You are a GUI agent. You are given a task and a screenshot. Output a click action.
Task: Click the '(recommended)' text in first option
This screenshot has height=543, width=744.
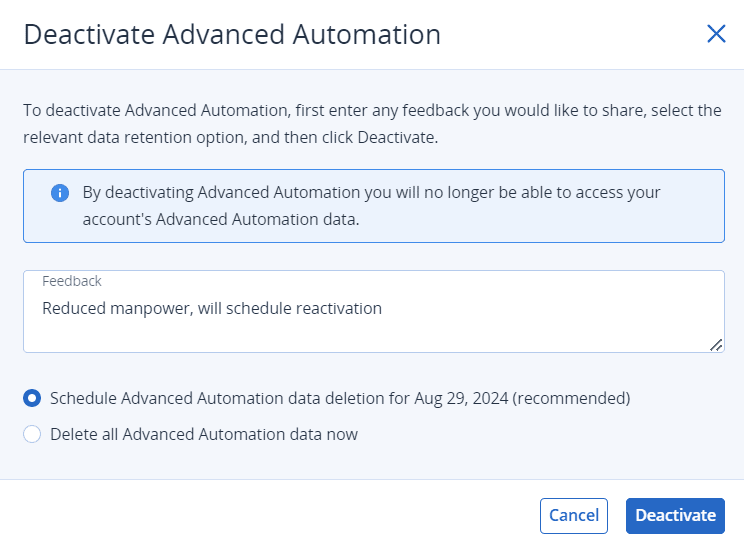click(x=573, y=398)
